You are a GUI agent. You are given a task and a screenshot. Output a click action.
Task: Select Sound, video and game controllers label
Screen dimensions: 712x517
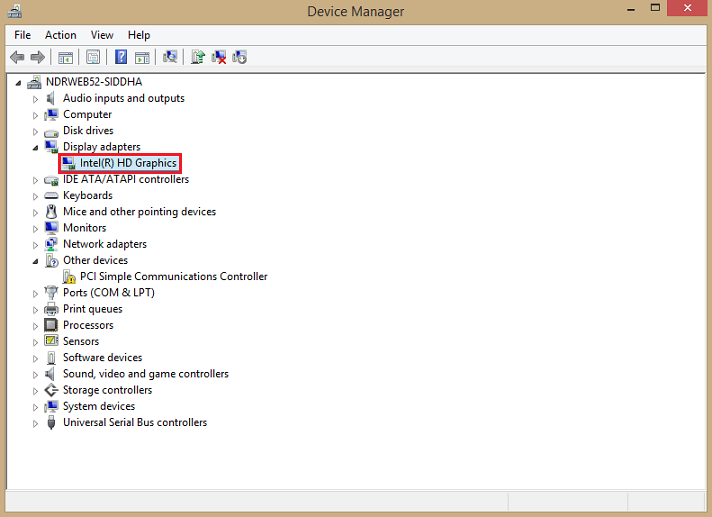coord(146,374)
